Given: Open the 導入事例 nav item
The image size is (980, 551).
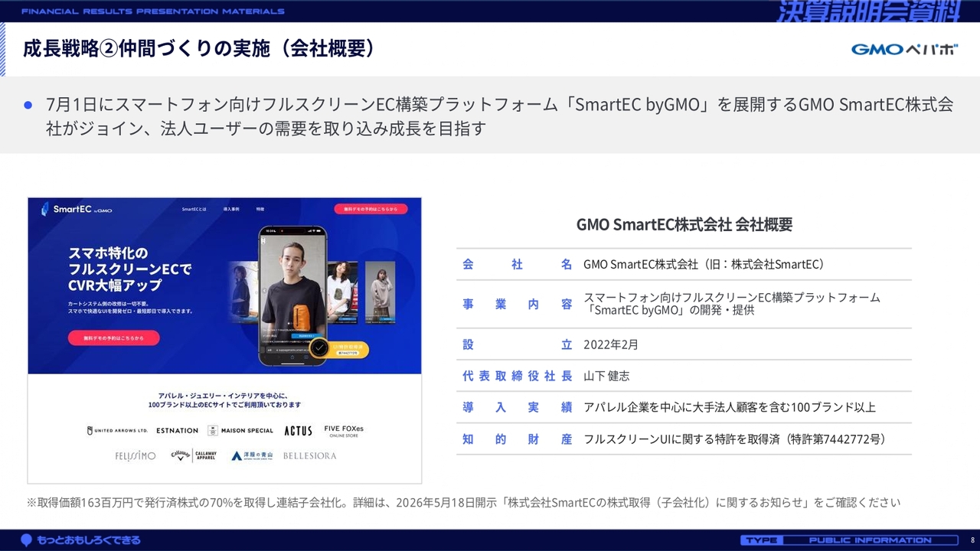Looking at the screenshot, I should tap(231, 209).
